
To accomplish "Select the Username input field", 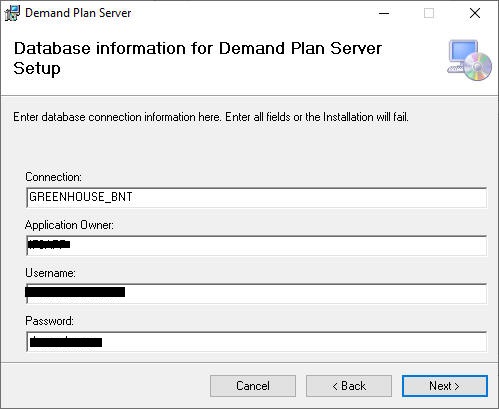I will 256,293.
